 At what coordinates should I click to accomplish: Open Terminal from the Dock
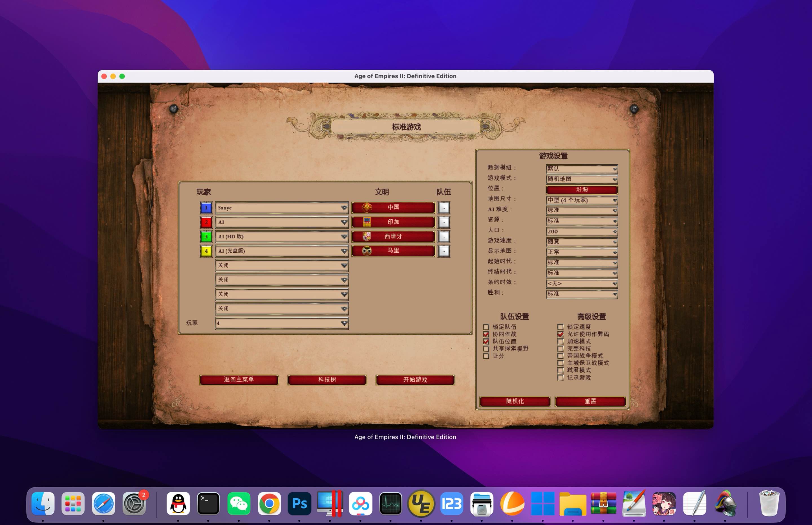(x=208, y=504)
